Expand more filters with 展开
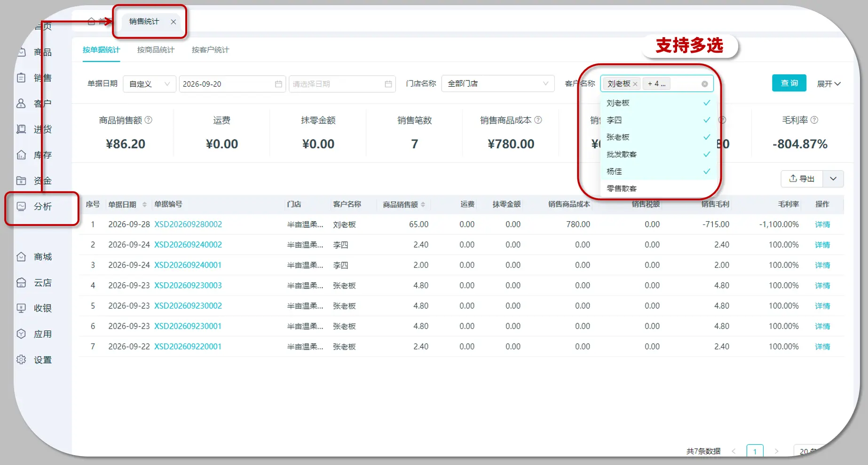Screen dimensions: 868x465 [829, 84]
